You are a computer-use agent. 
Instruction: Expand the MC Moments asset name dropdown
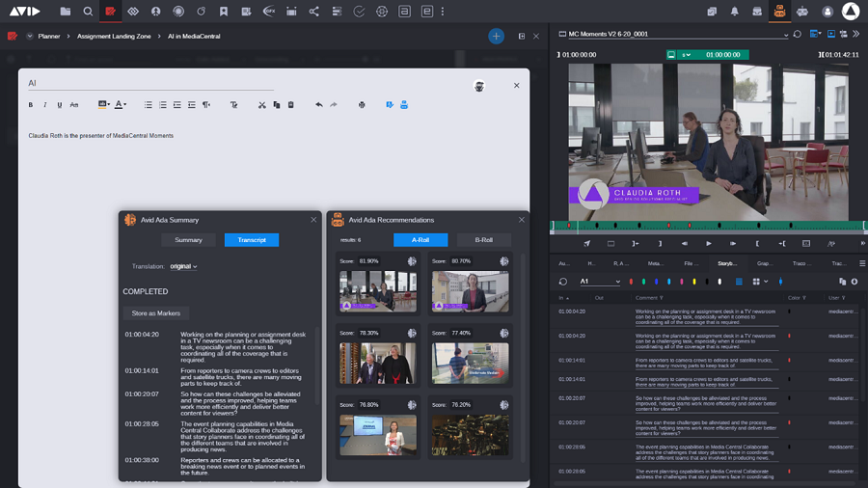coord(785,35)
